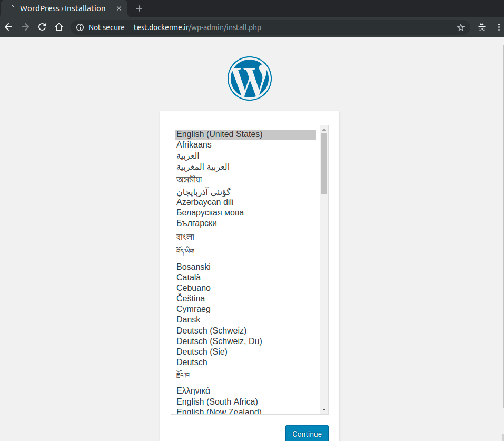Viewport: 504px width, 441px height.
Task: Select English (United States) language
Action: click(245, 134)
